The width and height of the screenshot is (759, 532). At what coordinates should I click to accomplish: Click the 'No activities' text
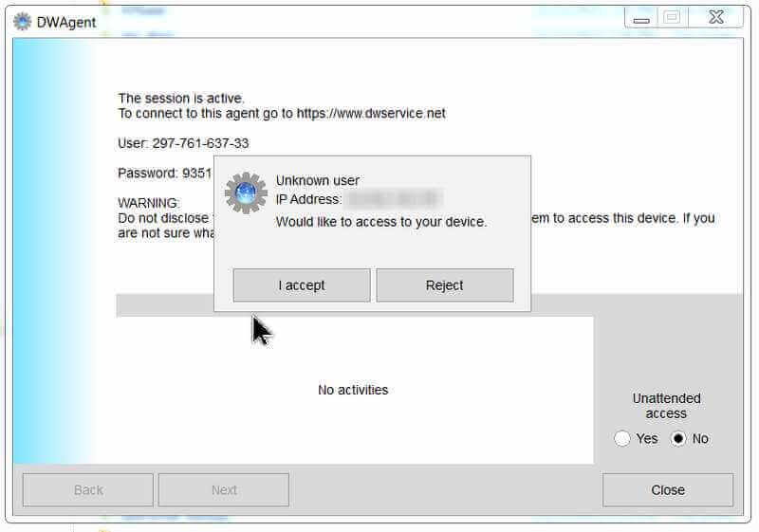tap(353, 390)
